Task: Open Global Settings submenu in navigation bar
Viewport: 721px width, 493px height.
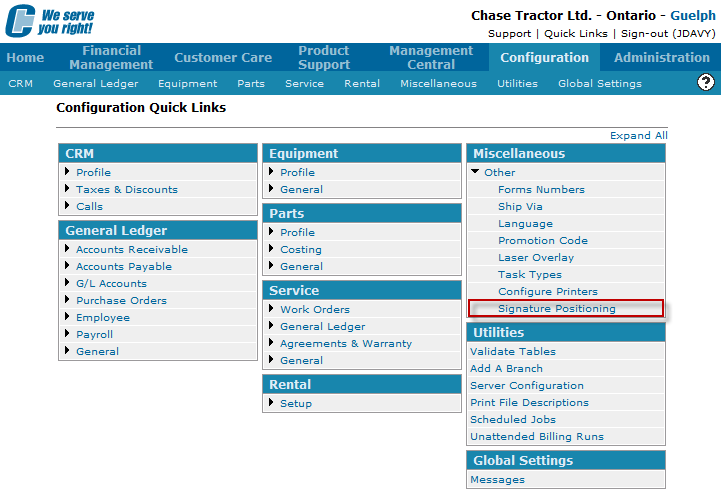Action: (x=600, y=84)
